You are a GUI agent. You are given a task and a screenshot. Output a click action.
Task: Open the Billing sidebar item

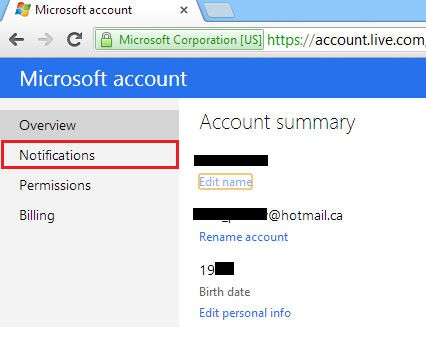89,215
